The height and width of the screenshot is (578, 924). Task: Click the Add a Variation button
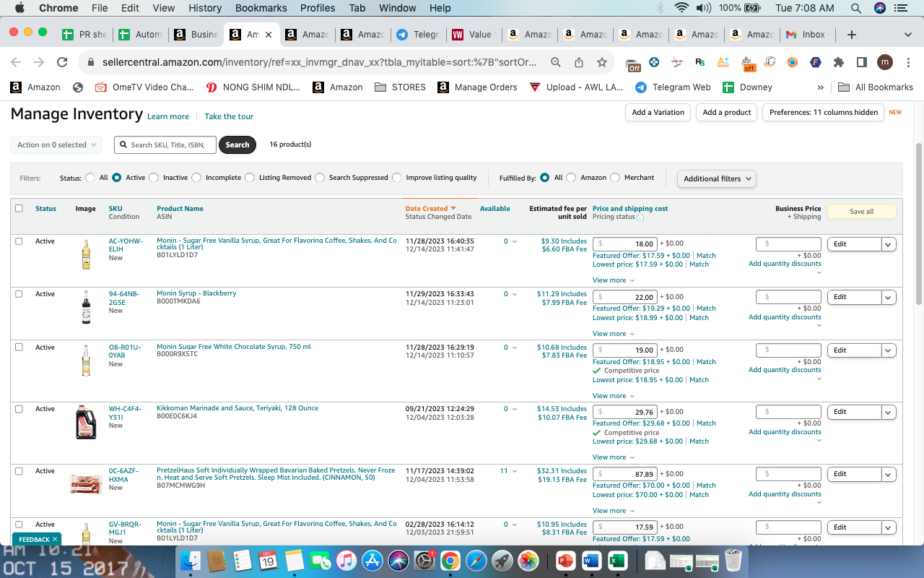(658, 113)
